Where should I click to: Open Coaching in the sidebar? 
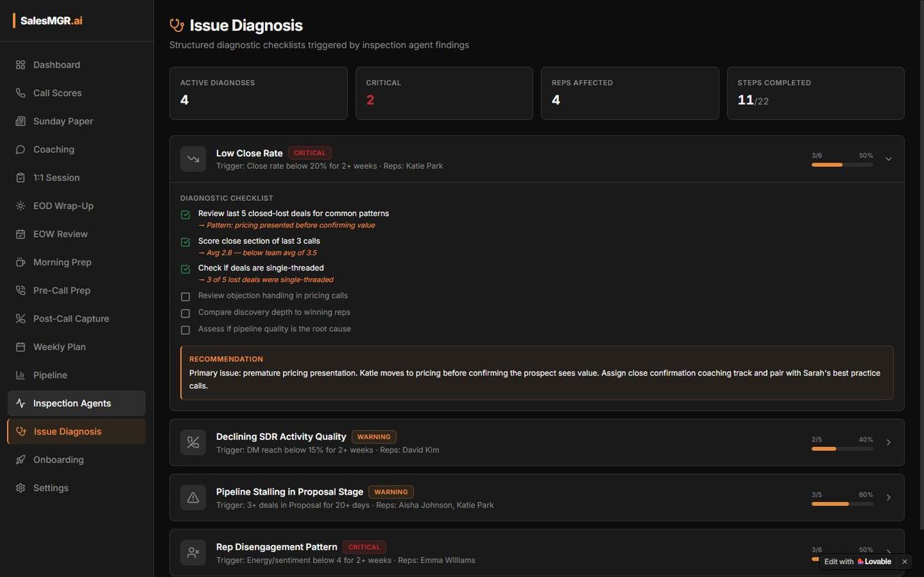(76, 149)
